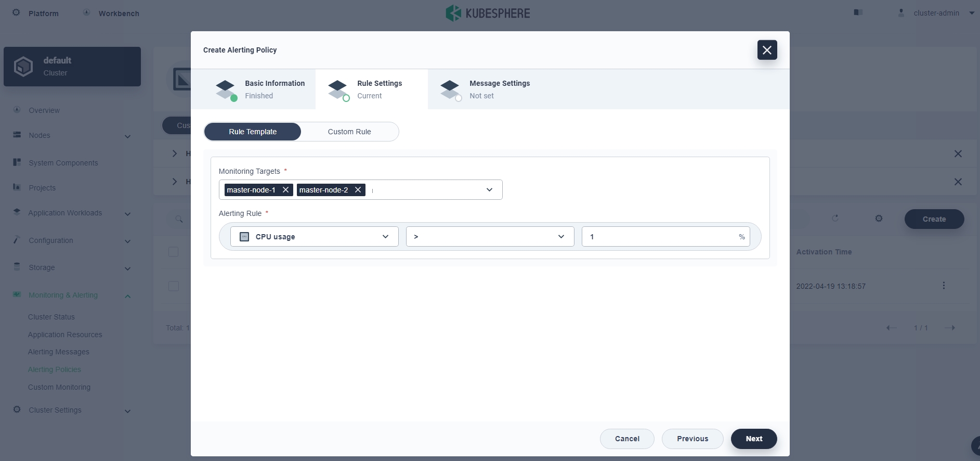Image resolution: width=980 pixels, height=461 pixels.
Task: Click the Basic Information step icon
Action: pyautogui.click(x=226, y=89)
